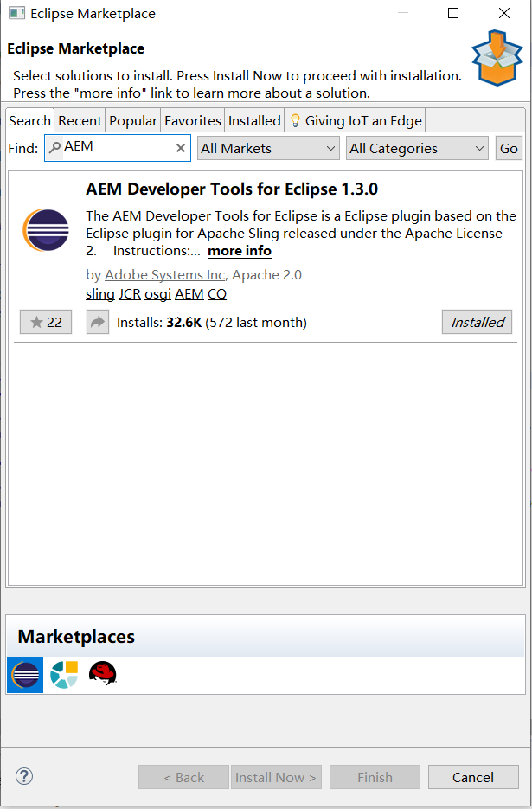532x809 pixels.
Task: Click the CQ tag link
Action: point(217,294)
